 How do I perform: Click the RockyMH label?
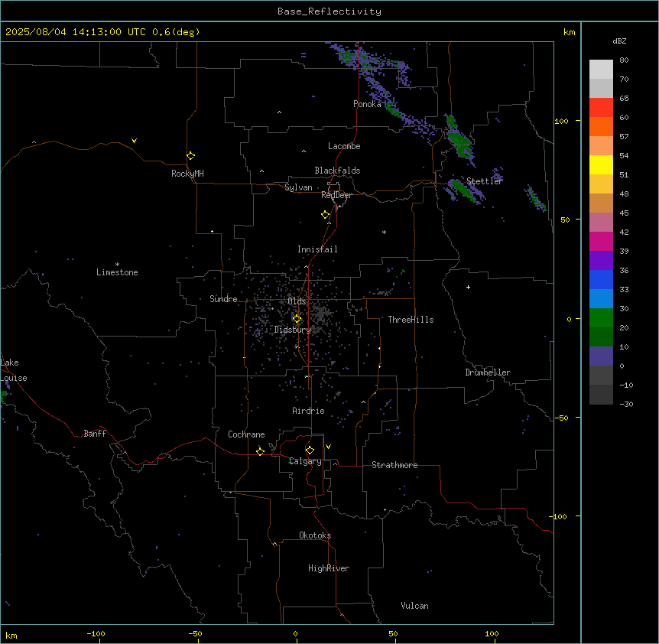(x=187, y=174)
